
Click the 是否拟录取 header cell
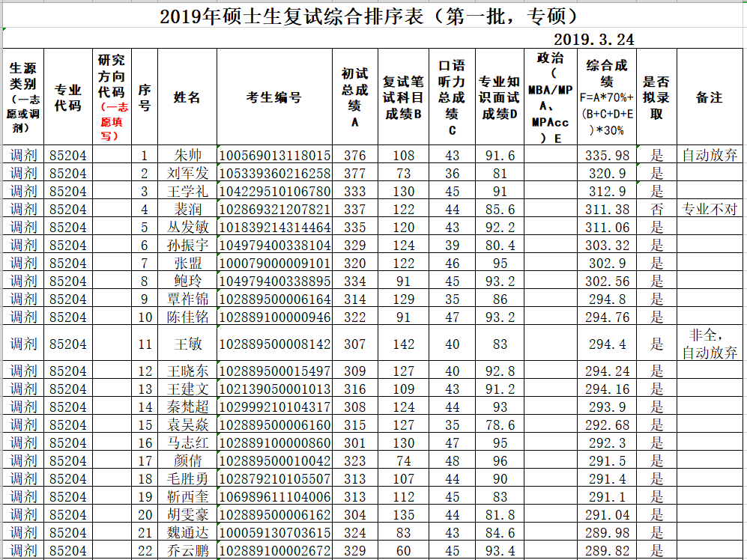(x=656, y=97)
